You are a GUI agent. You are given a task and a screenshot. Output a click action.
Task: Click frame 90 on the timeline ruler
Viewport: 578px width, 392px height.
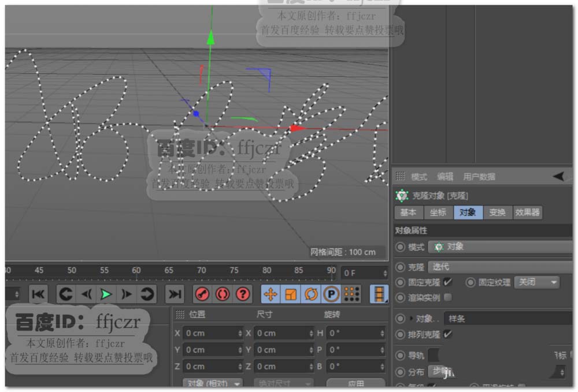pos(331,270)
